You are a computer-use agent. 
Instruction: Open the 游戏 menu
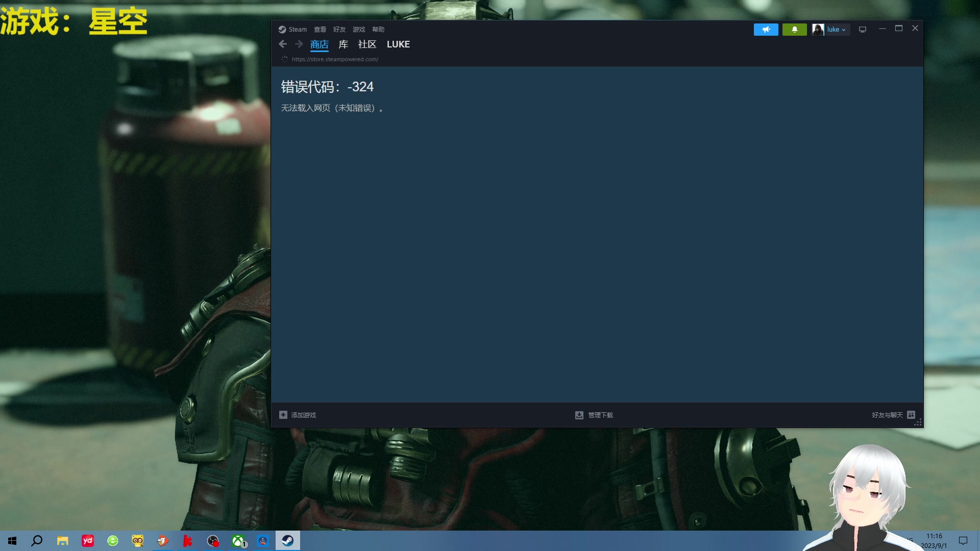point(359,30)
